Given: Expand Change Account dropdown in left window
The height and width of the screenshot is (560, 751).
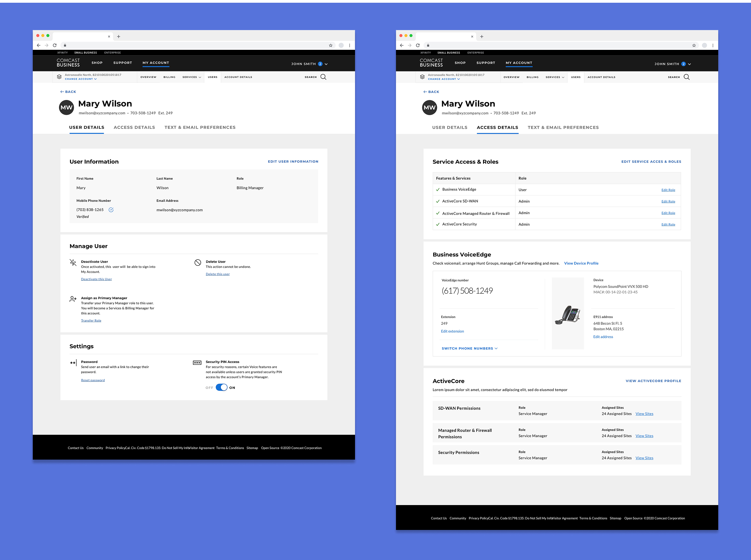Looking at the screenshot, I should [x=81, y=79].
